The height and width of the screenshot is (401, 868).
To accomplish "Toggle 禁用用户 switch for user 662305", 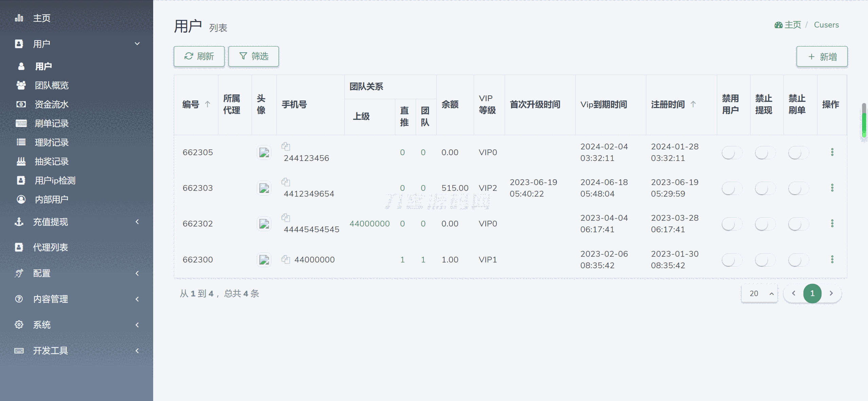I will coord(731,153).
